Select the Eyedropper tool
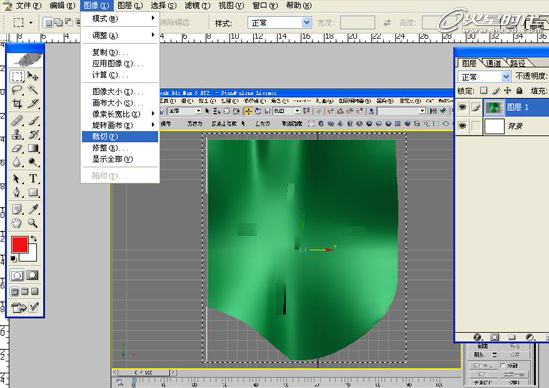Image resolution: width=549 pixels, height=388 pixels. [x=33, y=209]
